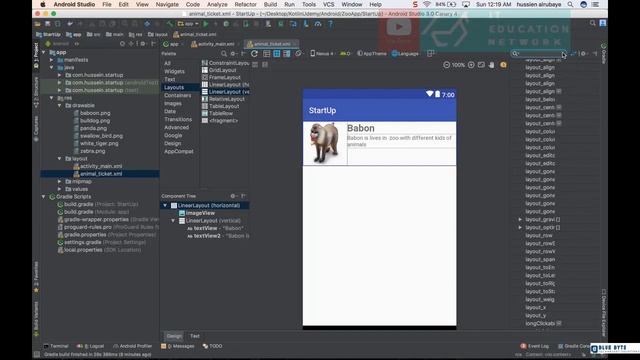
Task: Open the Terminal tool window
Action: point(56,346)
